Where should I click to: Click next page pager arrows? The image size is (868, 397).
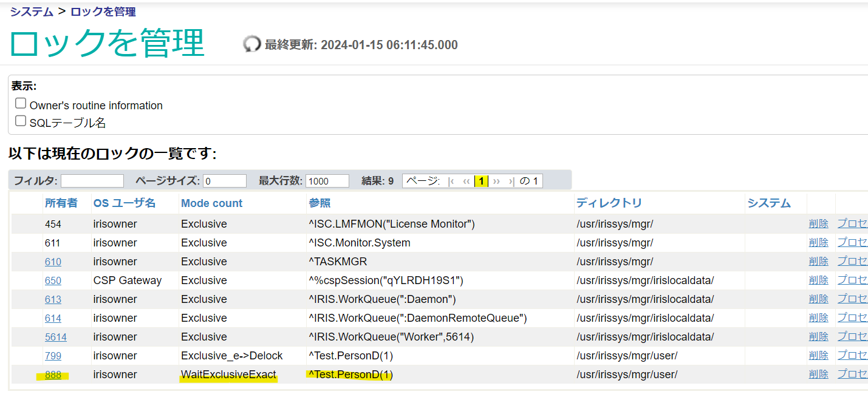(496, 181)
